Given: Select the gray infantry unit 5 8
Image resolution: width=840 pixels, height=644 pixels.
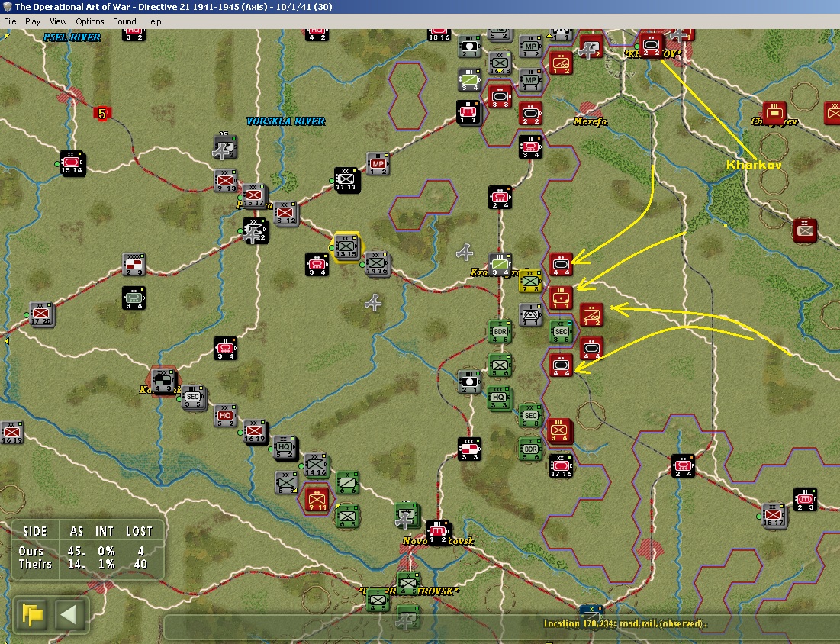Looking at the screenshot, I should (x=286, y=483).
